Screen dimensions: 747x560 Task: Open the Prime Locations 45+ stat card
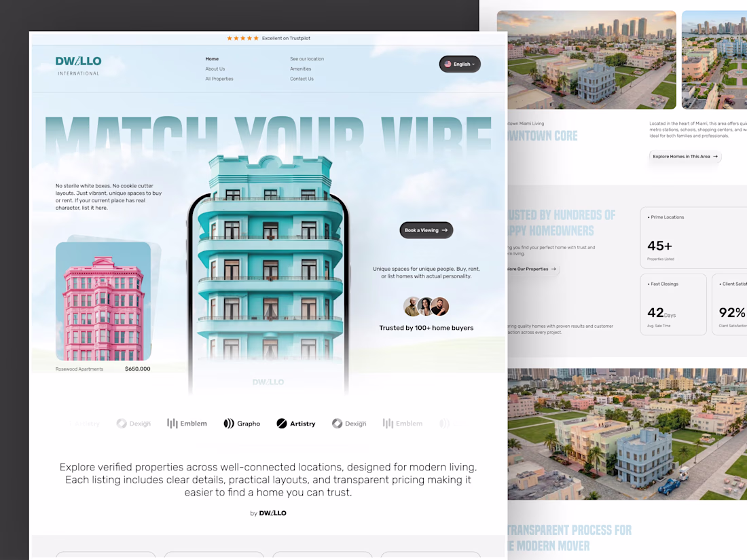tap(693, 238)
